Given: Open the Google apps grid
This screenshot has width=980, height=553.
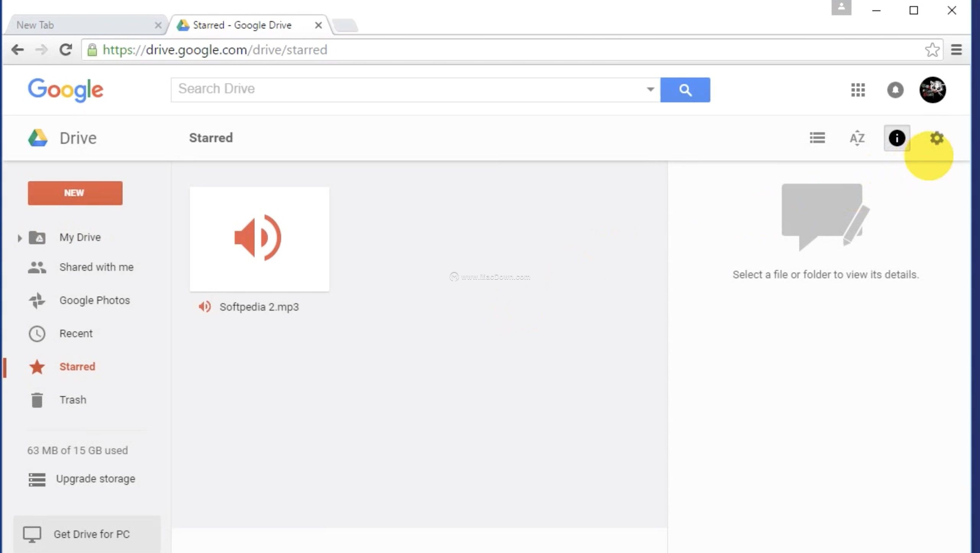Looking at the screenshot, I should click(858, 90).
